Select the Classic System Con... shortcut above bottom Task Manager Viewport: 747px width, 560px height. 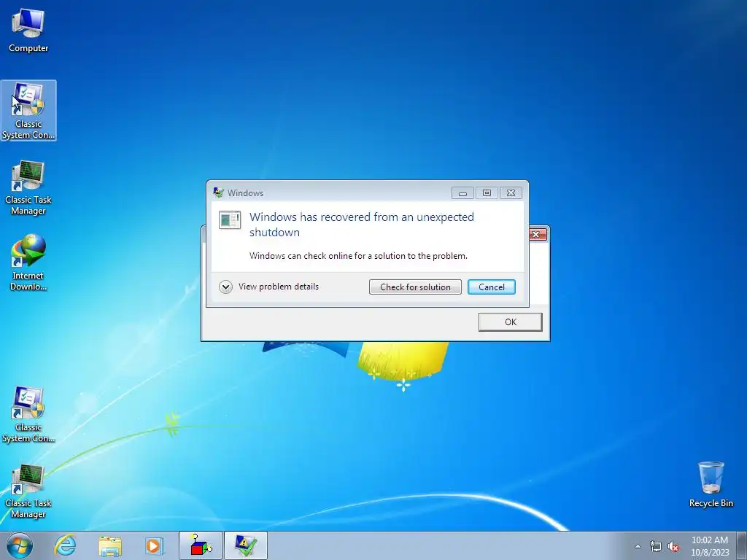[28, 414]
